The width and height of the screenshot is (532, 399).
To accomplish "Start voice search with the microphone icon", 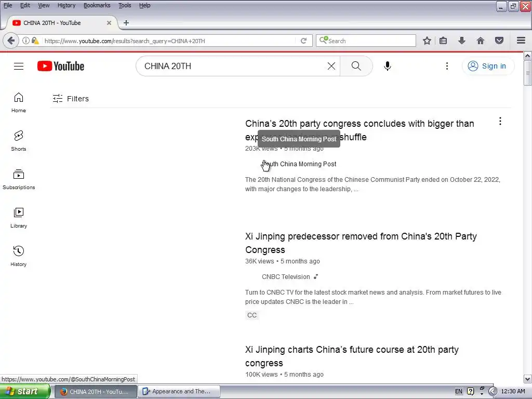I will point(388,66).
